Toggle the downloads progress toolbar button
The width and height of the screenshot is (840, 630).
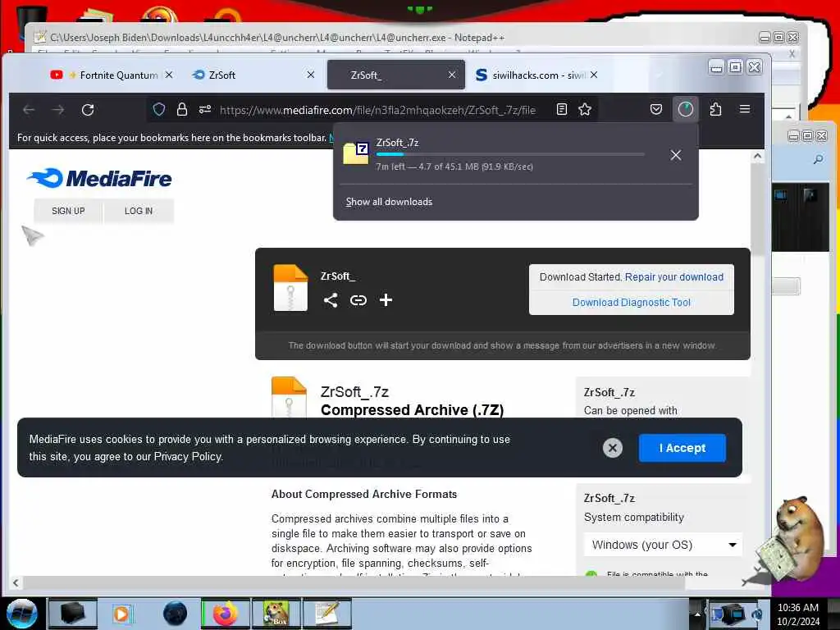tap(686, 109)
